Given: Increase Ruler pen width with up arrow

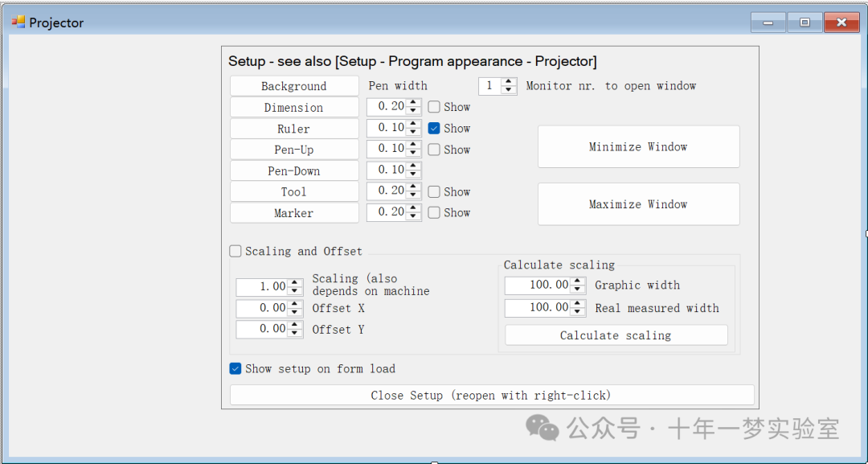Looking at the screenshot, I should tap(413, 124).
